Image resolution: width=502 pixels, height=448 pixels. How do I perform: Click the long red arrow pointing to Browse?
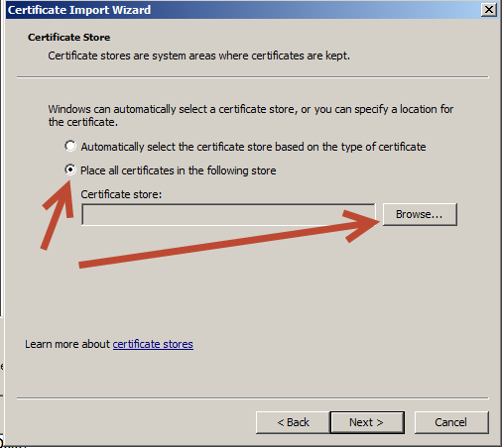pos(228,240)
